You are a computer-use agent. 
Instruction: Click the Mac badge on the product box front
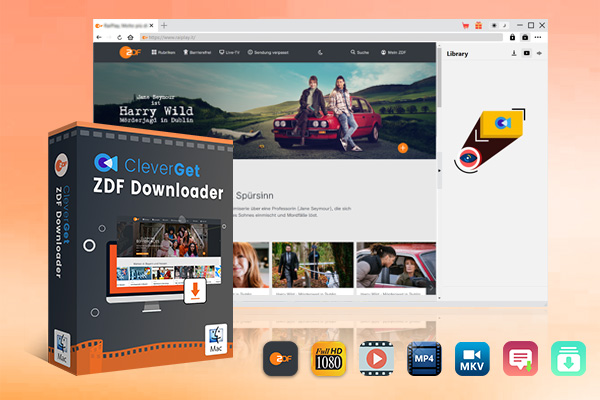[x=216, y=340]
